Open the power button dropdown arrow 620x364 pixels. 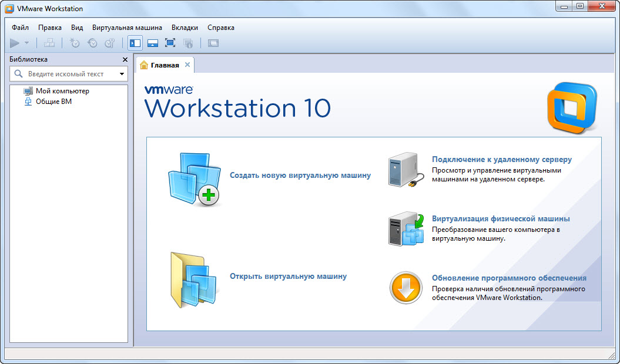26,43
